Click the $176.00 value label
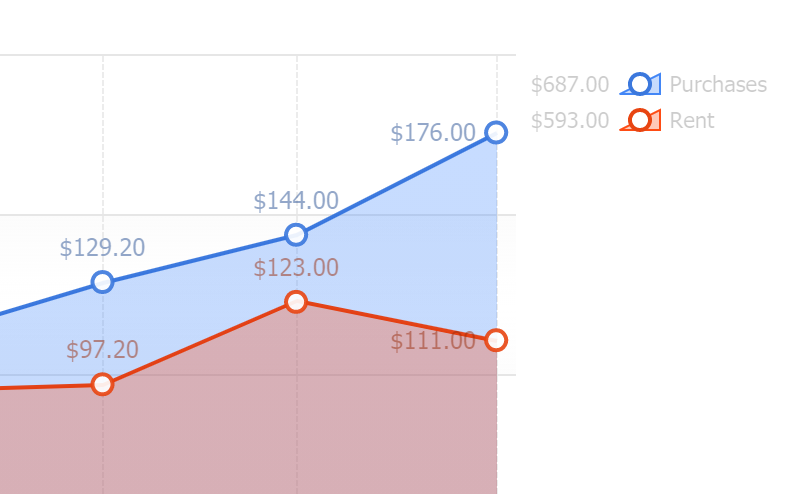The width and height of the screenshot is (800, 494). 433,133
